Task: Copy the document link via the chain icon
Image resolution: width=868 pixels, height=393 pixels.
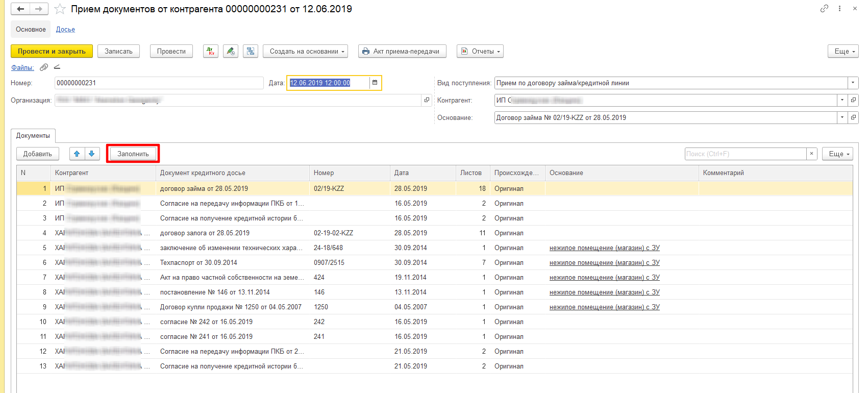Action: click(824, 9)
